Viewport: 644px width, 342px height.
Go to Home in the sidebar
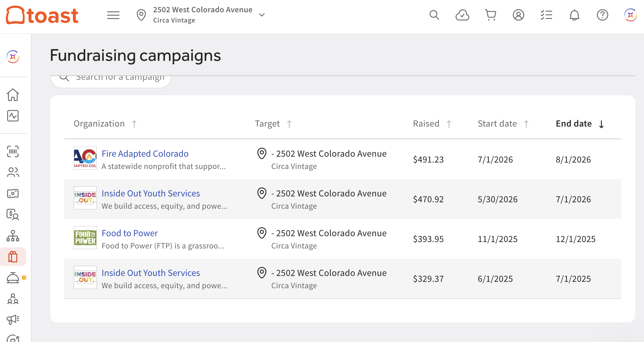(13, 95)
